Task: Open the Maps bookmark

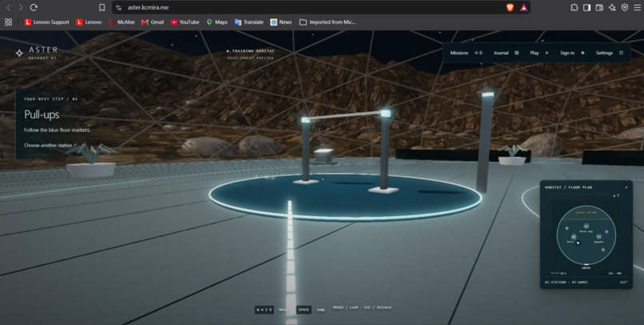Action: (x=217, y=22)
